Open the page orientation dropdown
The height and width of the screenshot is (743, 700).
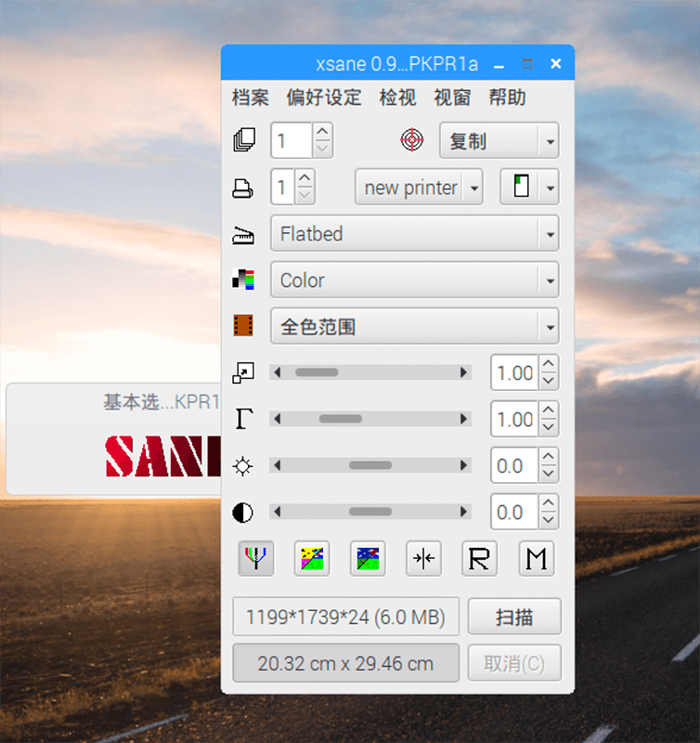529,188
